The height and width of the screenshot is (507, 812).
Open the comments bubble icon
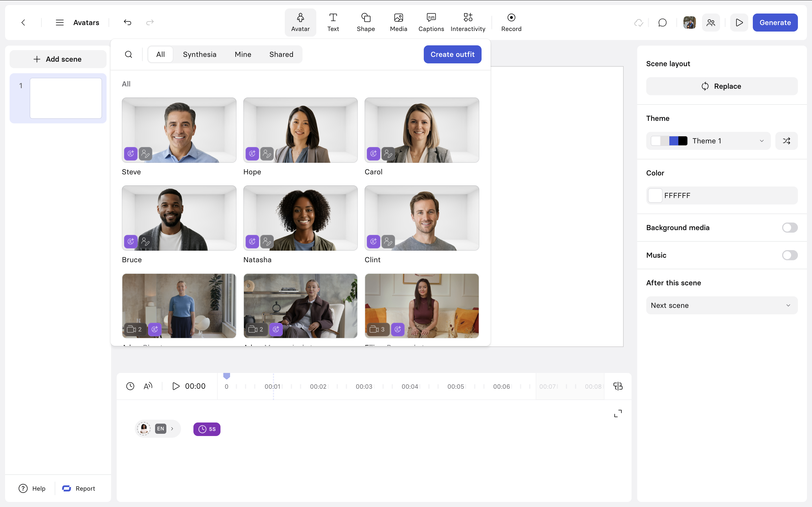pyautogui.click(x=662, y=23)
